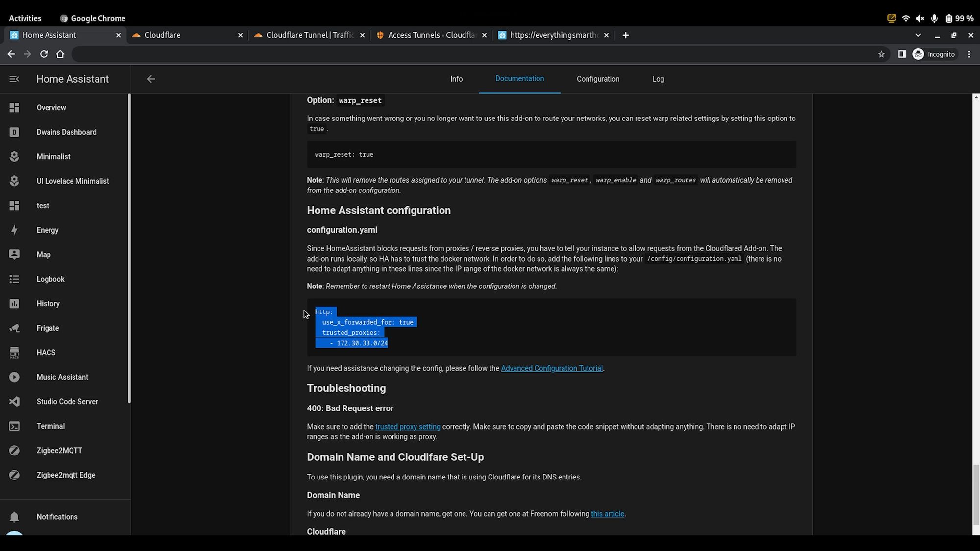Open the Incognito profile indicator
980x551 pixels.
(x=934, y=54)
